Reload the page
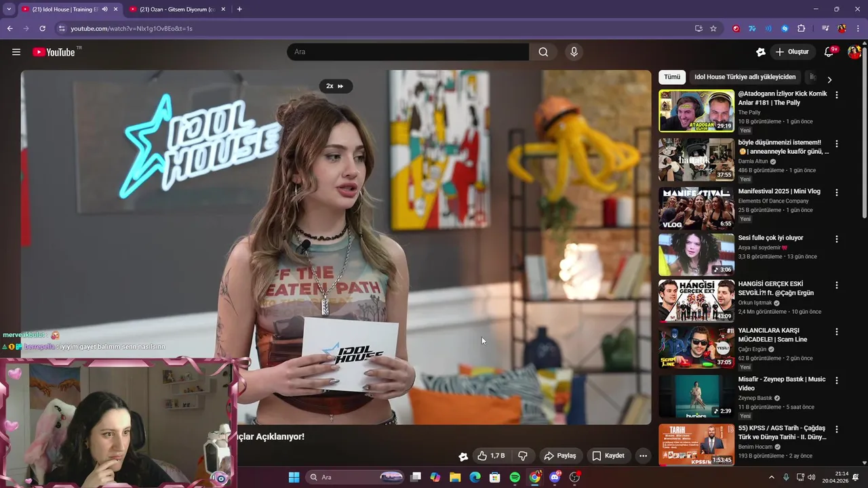This screenshot has width=868, height=488. pyautogui.click(x=42, y=28)
